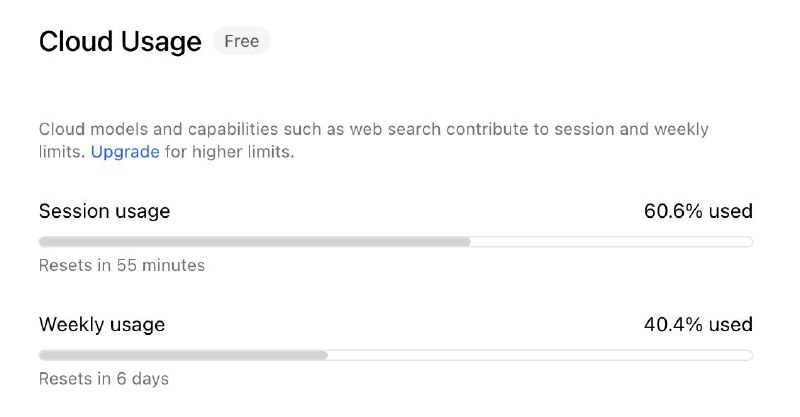Click the Free plan badge

coord(241,42)
